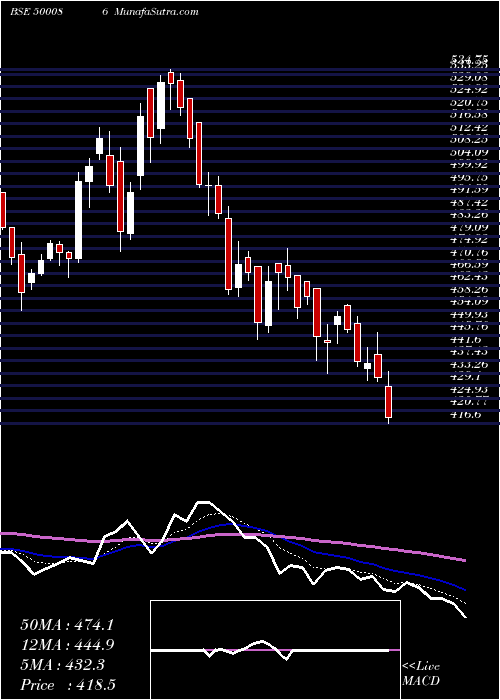Click the 429.1 price axis label

click(466, 378)
